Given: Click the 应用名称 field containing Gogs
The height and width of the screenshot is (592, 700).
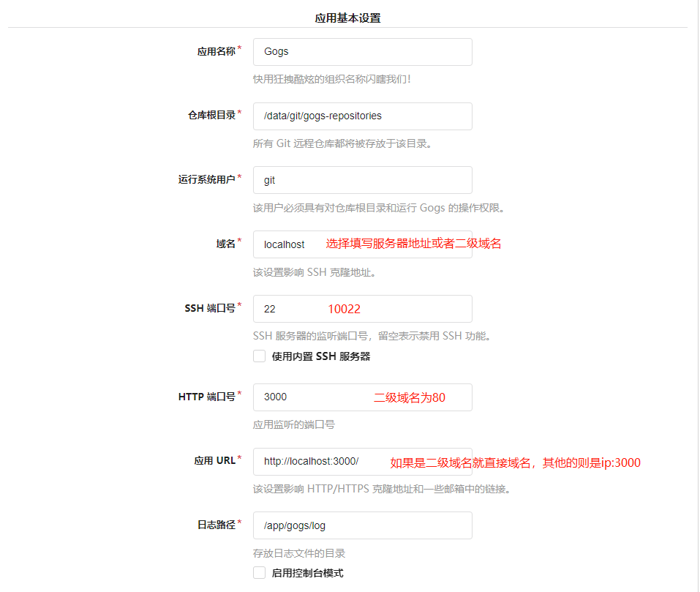Looking at the screenshot, I should pos(363,52).
